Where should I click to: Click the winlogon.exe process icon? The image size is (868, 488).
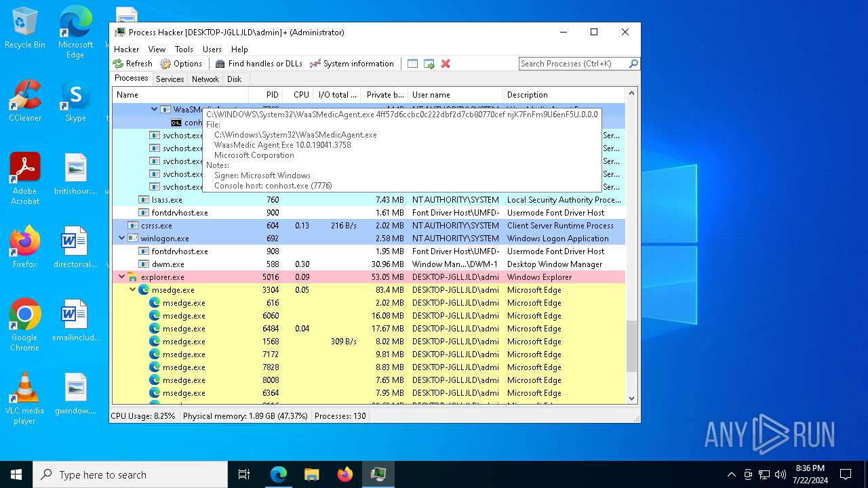click(x=133, y=239)
